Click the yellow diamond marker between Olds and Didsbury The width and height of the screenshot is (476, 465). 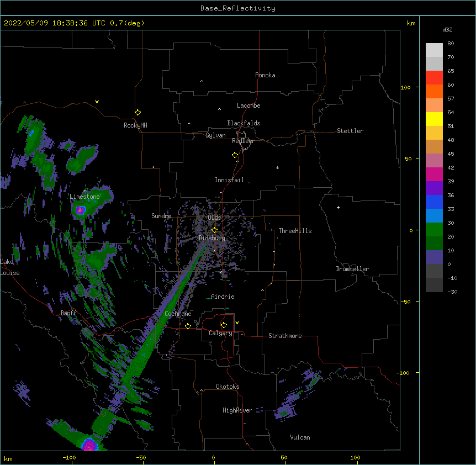pos(214,230)
